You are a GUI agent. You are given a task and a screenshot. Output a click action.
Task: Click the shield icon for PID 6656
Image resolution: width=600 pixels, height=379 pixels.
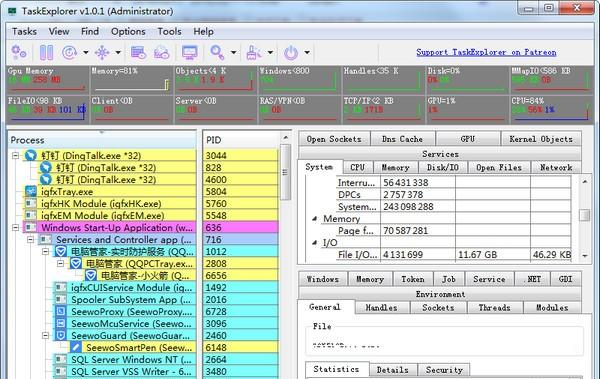pyautogui.click(x=91, y=276)
